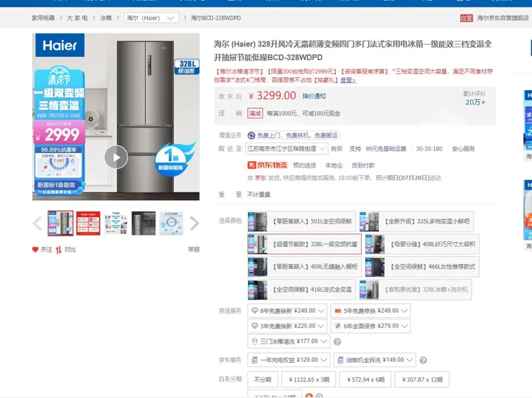The image size is (532, 398).
Task: Select 【全空间保鲜】466L女性推荐款式 option
Action: 422,267
